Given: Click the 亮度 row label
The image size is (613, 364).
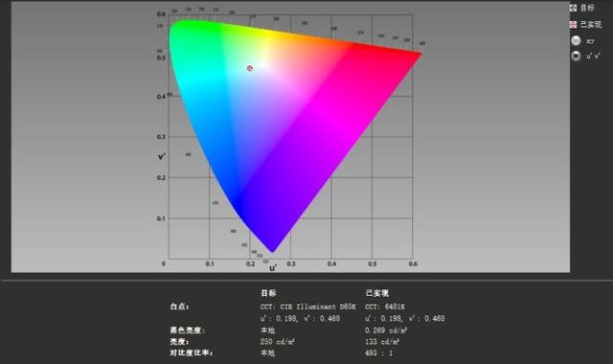Looking at the screenshot, I should (x=180, y=342).
